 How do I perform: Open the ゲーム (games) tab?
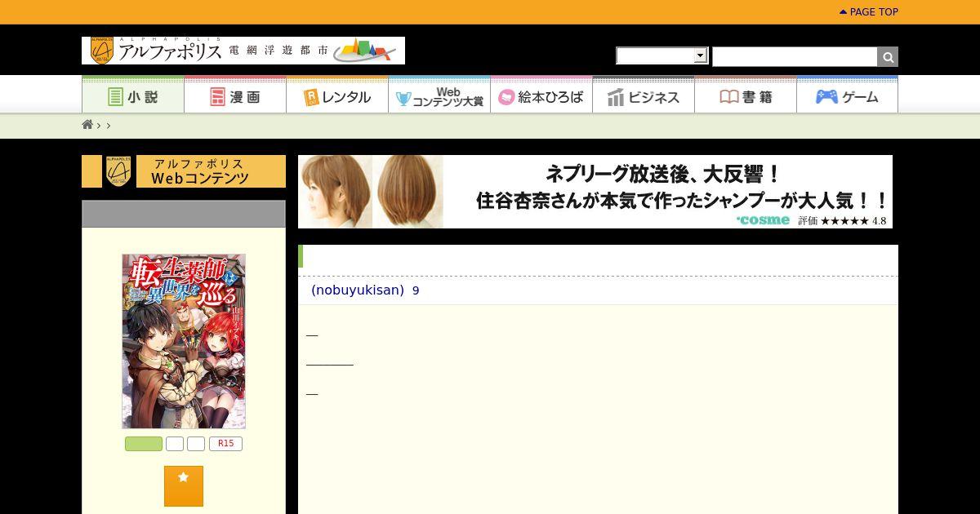pyautogui.click(x=848, y=96)
